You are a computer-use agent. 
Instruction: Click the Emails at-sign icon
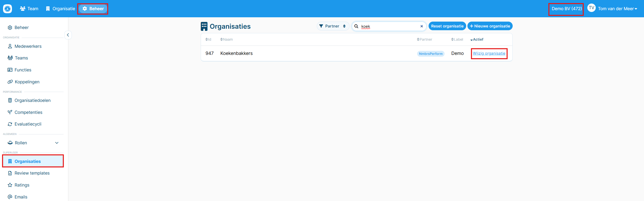tap(10, 197)
